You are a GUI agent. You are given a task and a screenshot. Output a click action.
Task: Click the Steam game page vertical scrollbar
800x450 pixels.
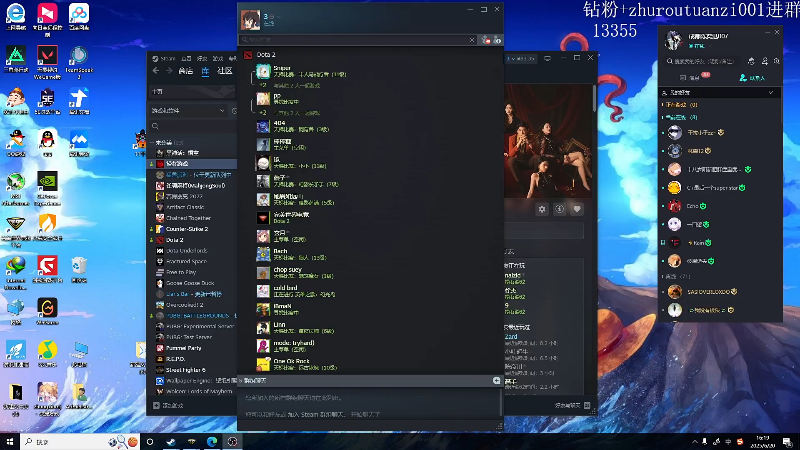[594, 98]
